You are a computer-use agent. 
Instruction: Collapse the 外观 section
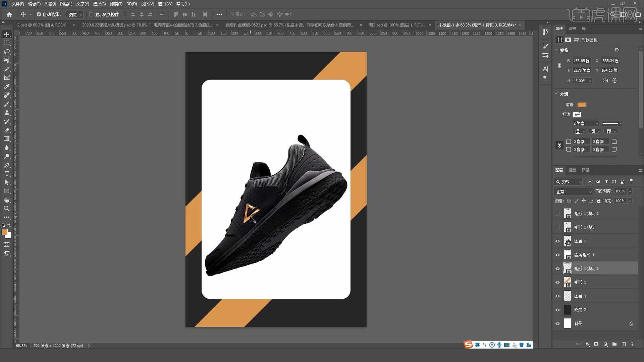(556, 94)
